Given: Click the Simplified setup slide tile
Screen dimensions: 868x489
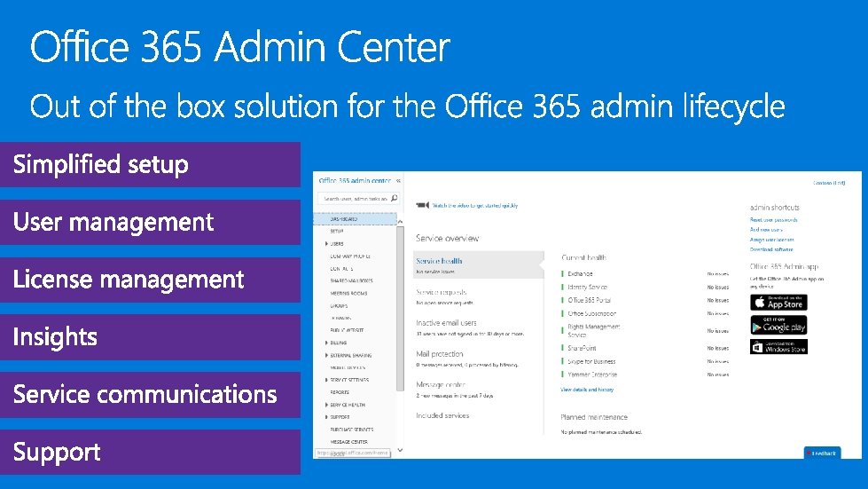Looking at the screenshot, I should tap(150, 164).
